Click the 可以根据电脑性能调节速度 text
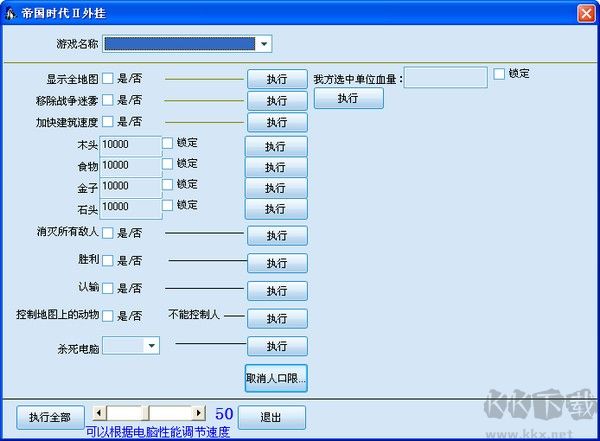Image resolution: width=600 pixels, height=441 pixels. (158, 432)
